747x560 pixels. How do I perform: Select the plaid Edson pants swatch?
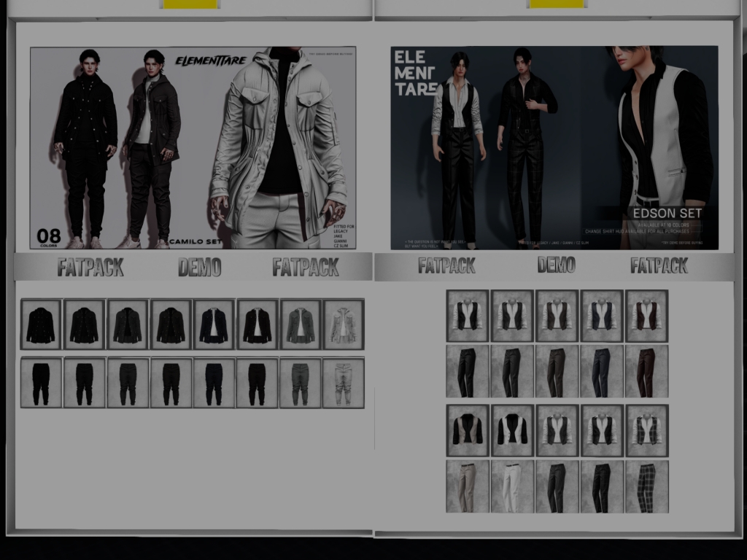coord(646,486)
